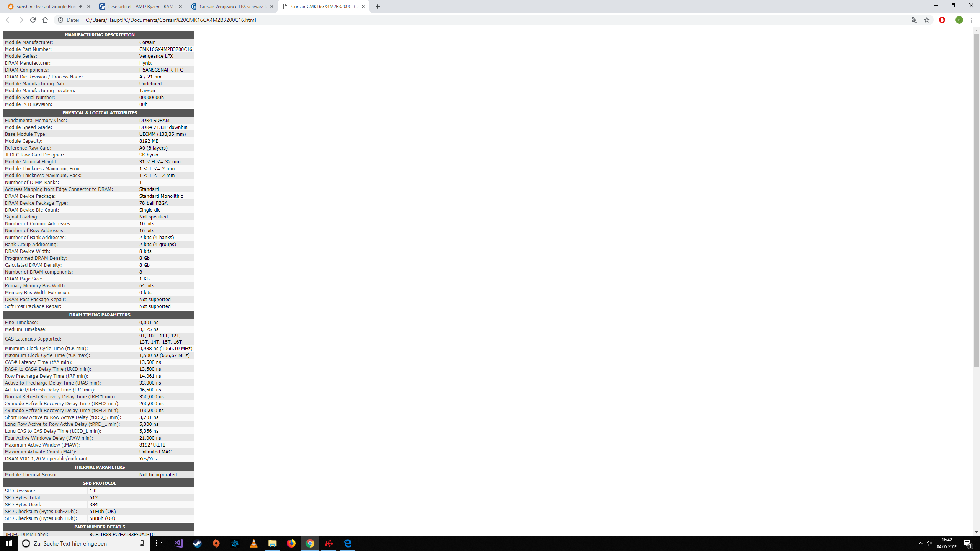Open Steam from the taskbar
This screenshot has width=980, height=551.
pyautogui.click(x=198, y=543)
